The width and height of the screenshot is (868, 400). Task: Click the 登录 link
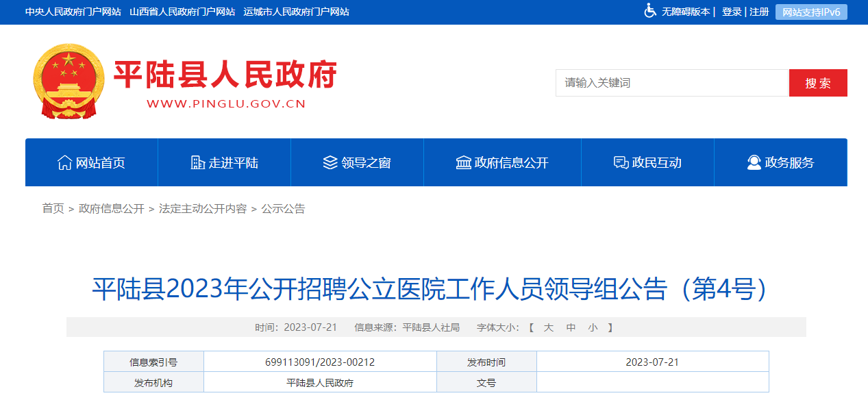732,12
